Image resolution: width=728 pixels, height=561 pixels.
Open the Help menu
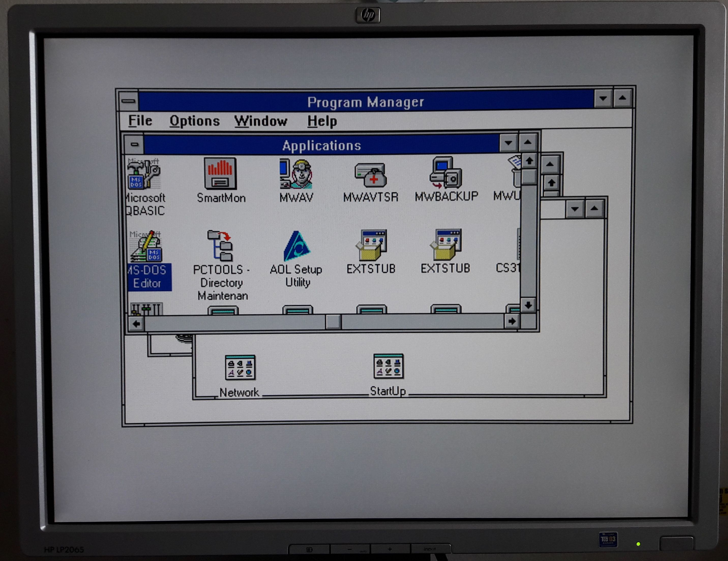click(x=322, y=121)
